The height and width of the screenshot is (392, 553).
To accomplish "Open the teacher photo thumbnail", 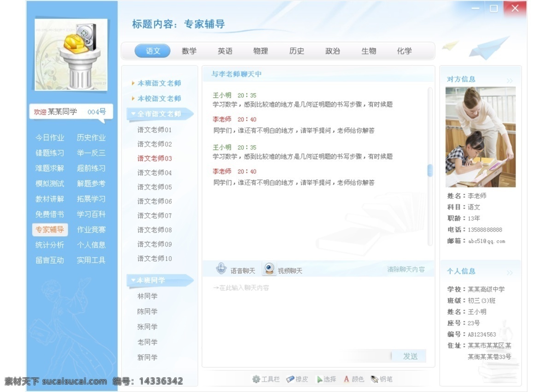I will tap(481, 137).
